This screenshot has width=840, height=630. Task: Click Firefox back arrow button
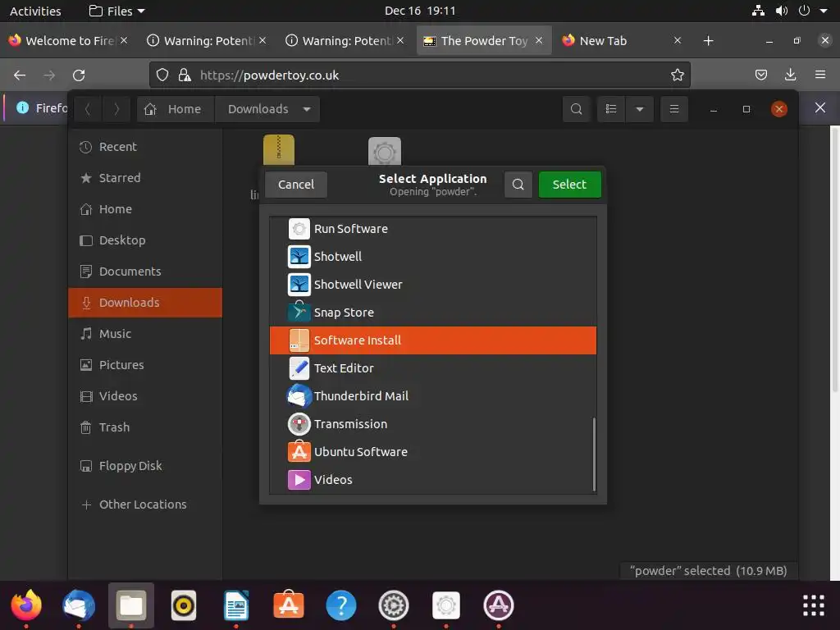(20, 75)
